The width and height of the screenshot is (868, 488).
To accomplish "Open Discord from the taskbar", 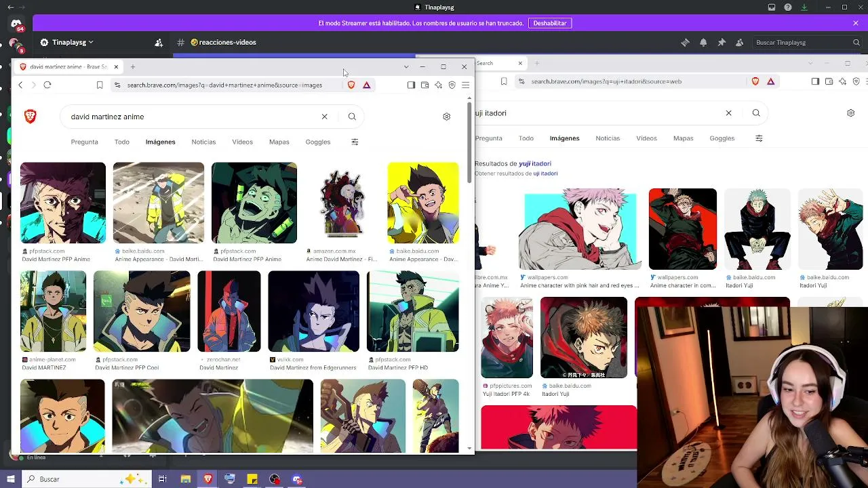I will 296,479.
